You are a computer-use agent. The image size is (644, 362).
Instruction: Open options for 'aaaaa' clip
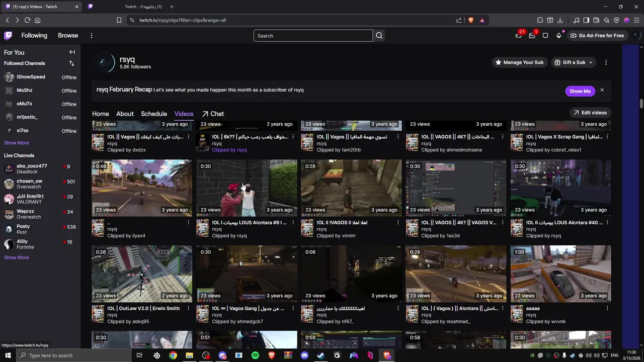607,308
